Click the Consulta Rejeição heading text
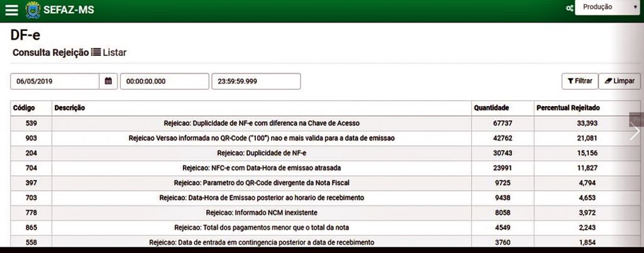Image resolution: width=644 pixels, height=253 pixels. click(50, 53)
